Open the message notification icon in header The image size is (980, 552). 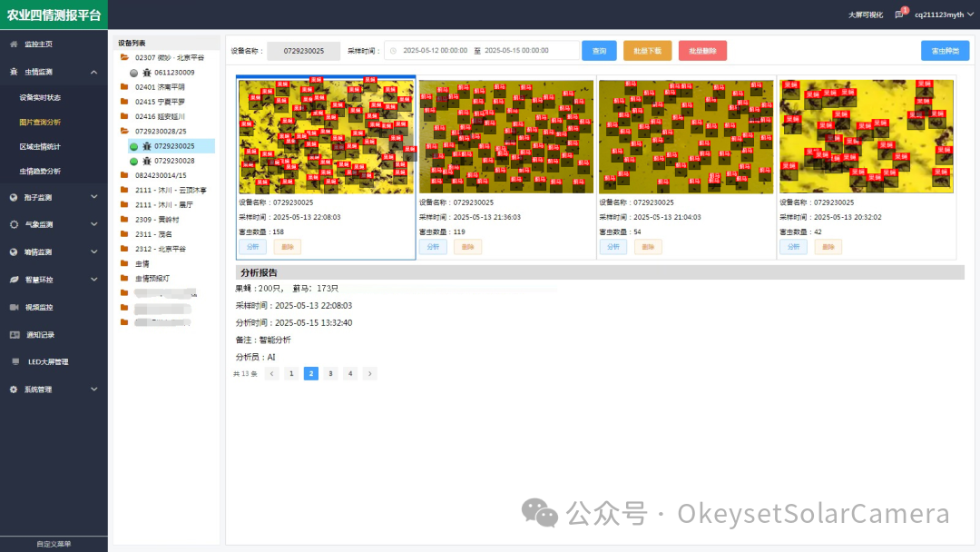click(899, 15)
